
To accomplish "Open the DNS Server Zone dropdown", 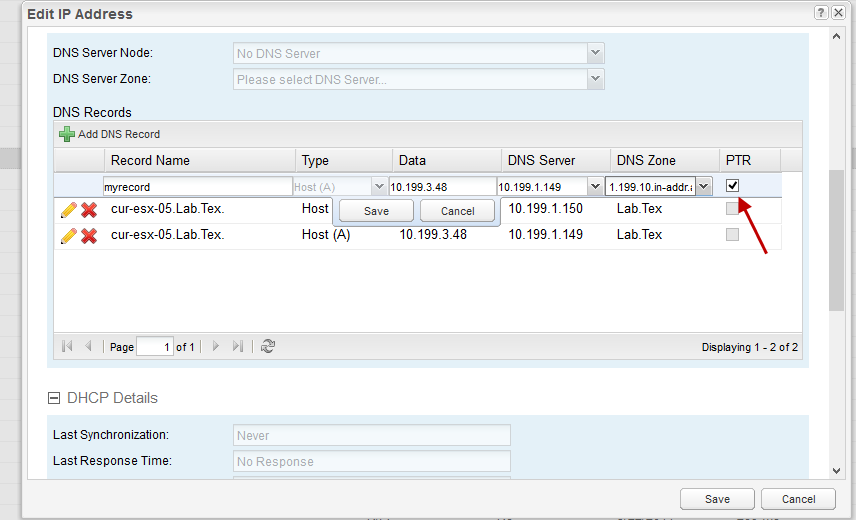I will point(596,79).
